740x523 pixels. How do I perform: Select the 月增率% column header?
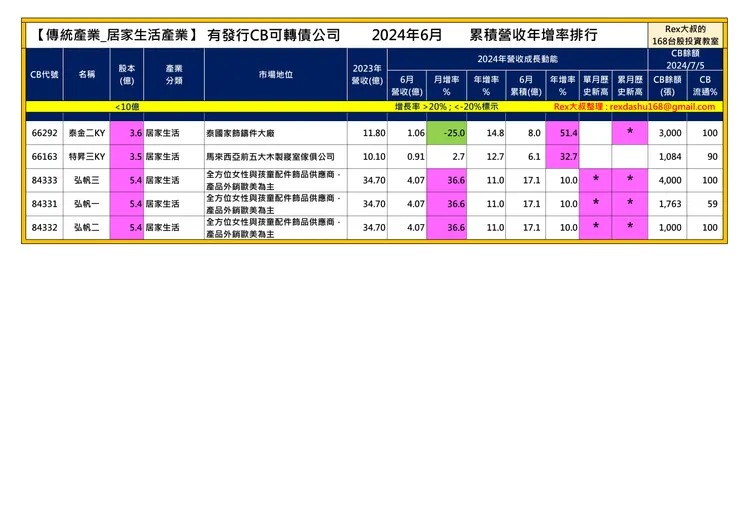446,86
